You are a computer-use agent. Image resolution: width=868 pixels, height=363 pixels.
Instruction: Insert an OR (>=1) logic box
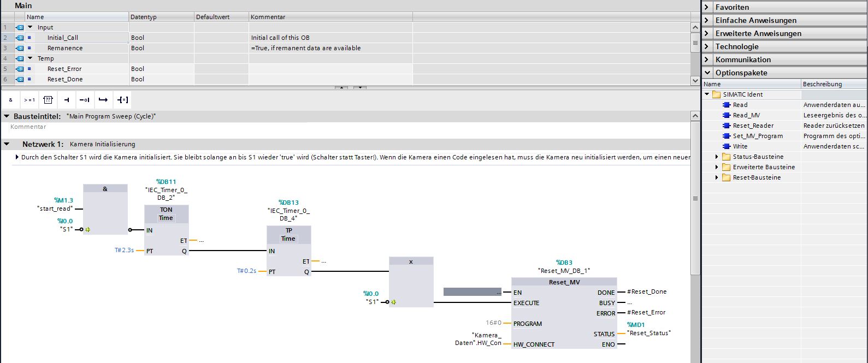tap(29, 100)
